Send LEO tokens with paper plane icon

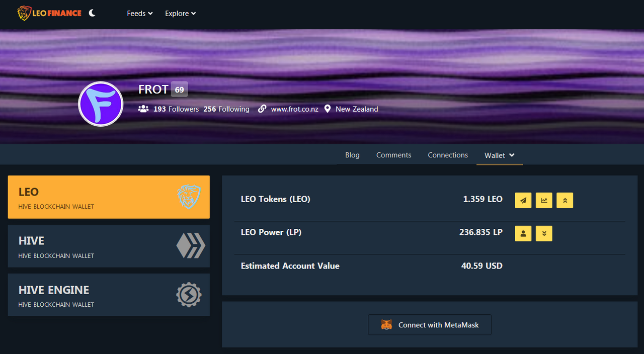click(x=523, y=200)
